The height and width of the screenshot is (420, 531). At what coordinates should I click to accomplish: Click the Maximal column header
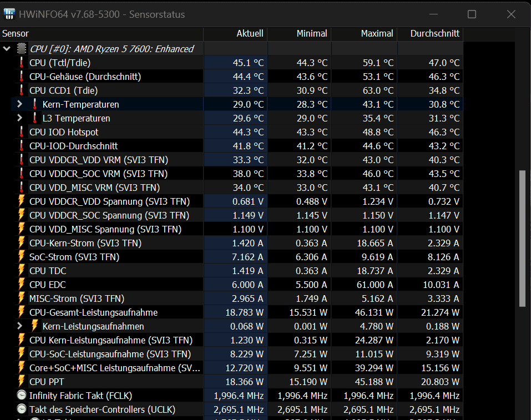pos(365,33)
